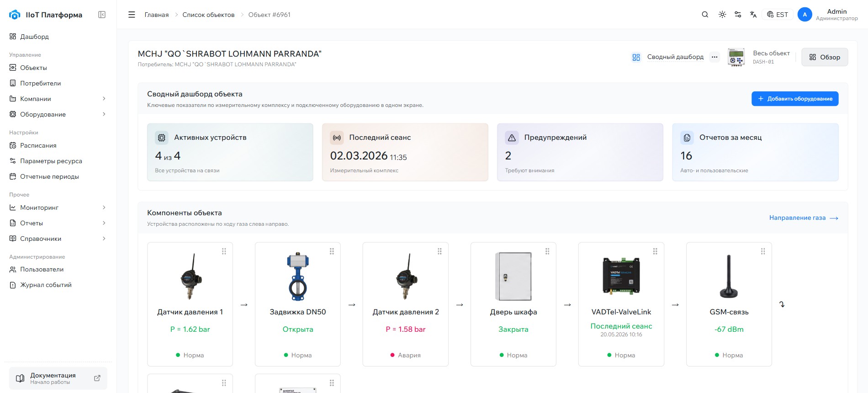Click Объект #6961 breadcrumb
The image size is (868, 393).
(270, 15)
